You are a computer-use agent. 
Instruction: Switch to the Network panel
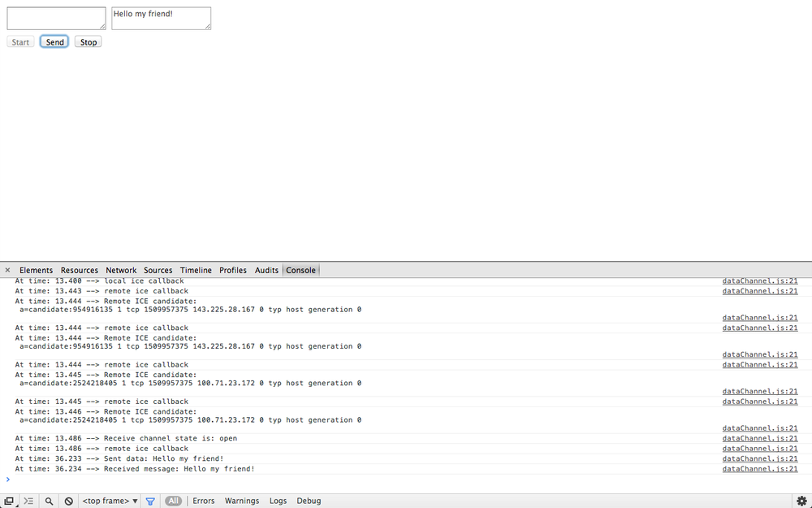click(x=121, y=270)
